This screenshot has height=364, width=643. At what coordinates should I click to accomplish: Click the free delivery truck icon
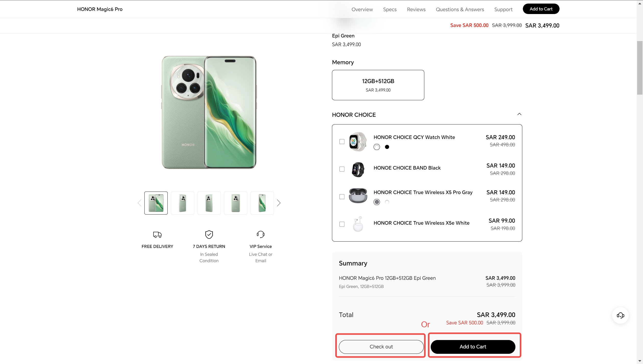click(x=157, y=234)
